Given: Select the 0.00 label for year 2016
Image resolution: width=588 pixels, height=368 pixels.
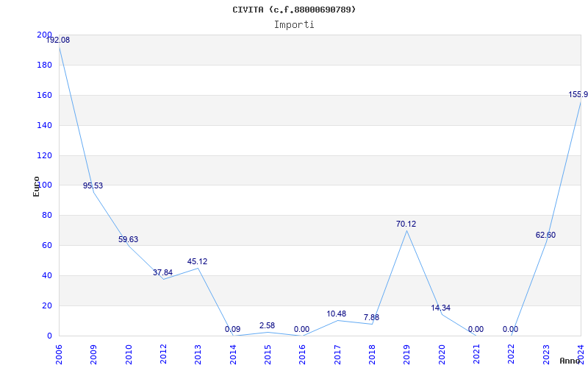Looking at the screenshot, I should pos(301,329).
